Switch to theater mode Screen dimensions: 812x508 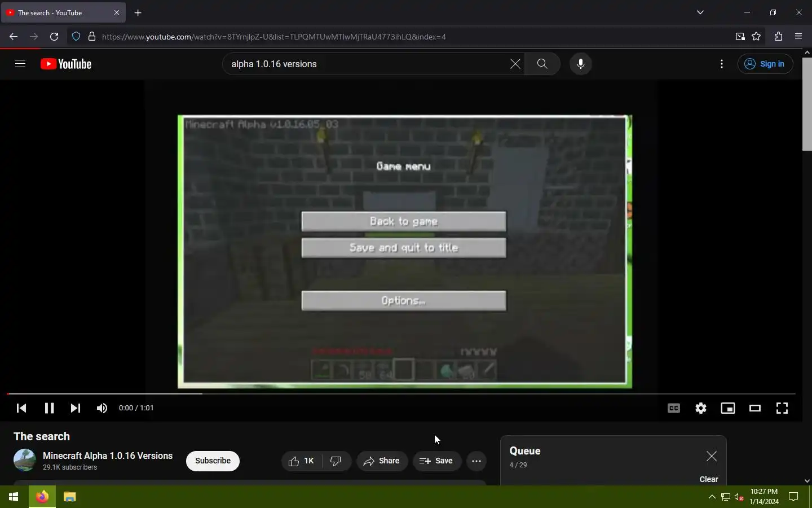coord(755,408)
